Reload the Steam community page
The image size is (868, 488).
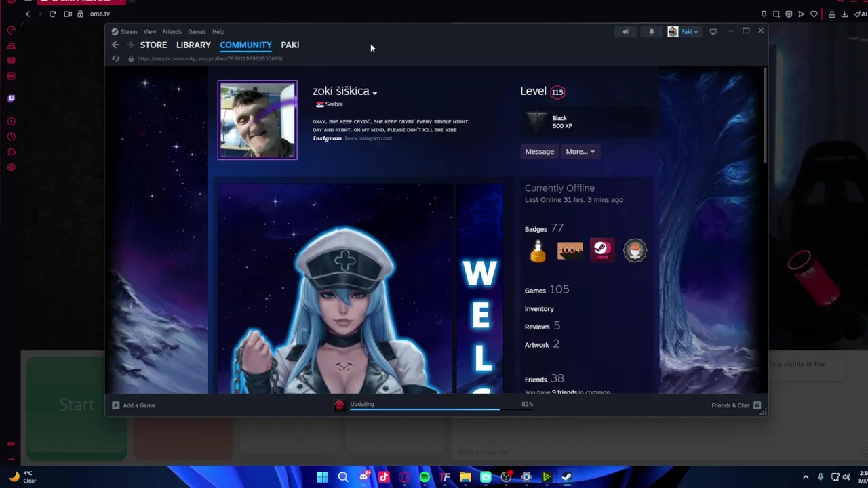115,58
